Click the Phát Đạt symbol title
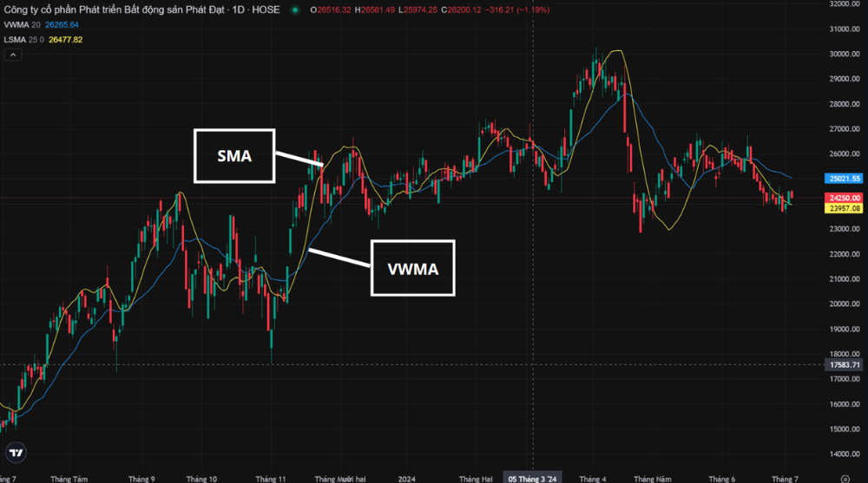 [x=130, y=10]
